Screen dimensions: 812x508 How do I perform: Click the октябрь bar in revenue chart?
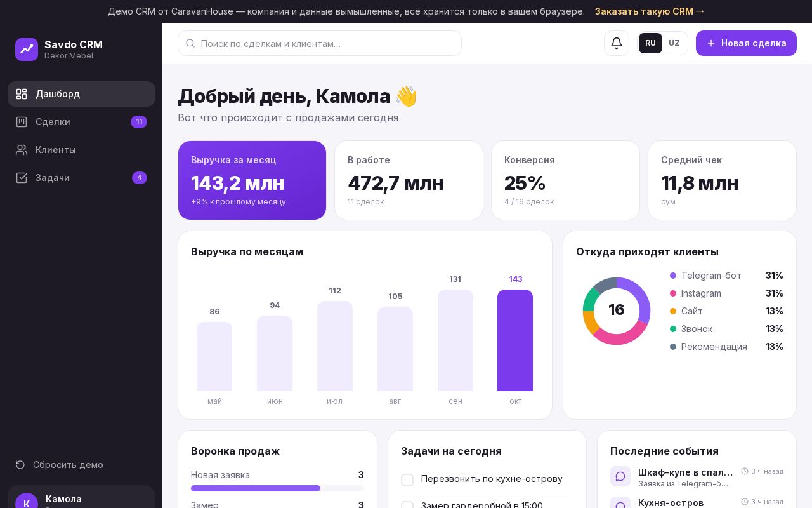[515, 340]
